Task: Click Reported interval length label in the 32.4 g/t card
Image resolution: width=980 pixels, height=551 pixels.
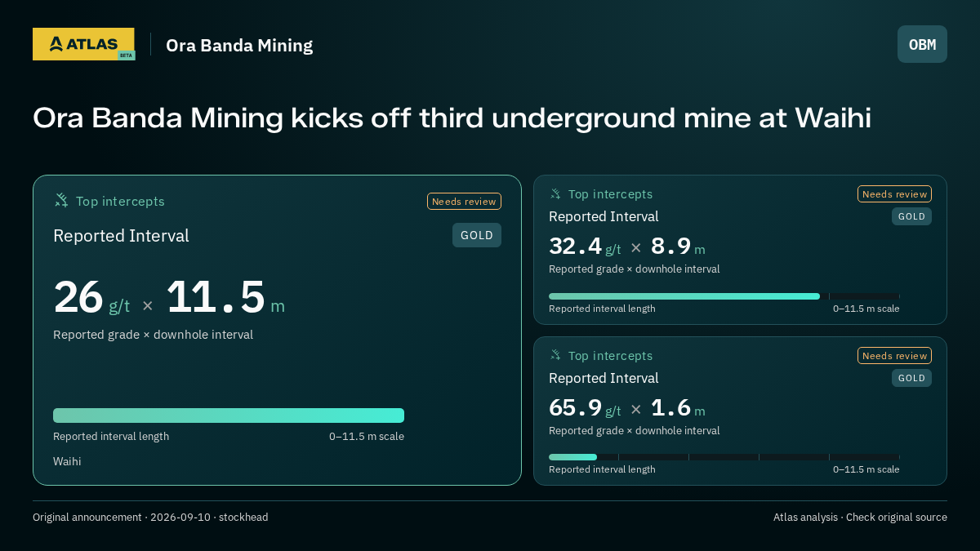Action: (602, 309)
